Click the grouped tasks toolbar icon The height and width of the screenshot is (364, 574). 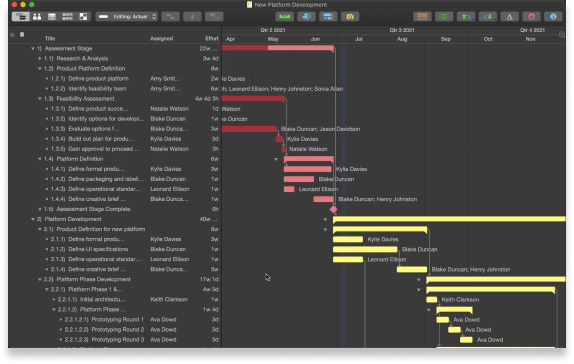coord(214,16)
